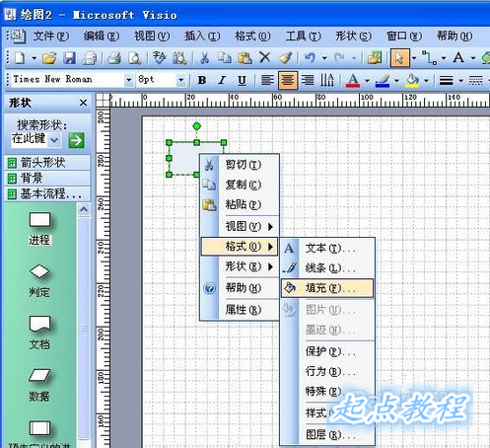Open a file with the Open folder icon
The height and width of the screenshot is (448, 490).
(49, 58)
